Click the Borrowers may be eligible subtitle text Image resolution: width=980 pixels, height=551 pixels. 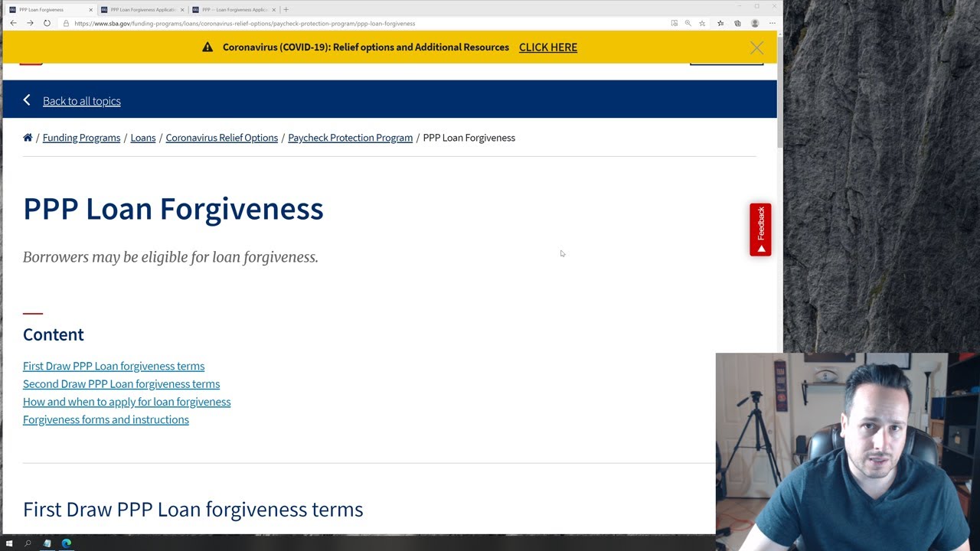coord(171,257)
